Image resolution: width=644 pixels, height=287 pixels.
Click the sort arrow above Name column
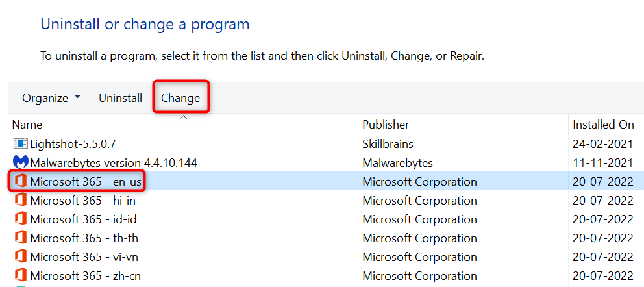coord(183,117)
